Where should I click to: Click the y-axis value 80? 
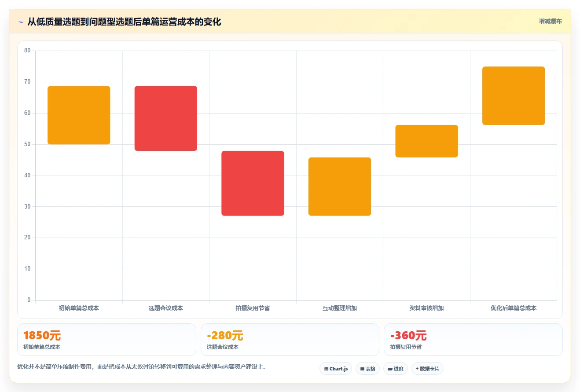click(27, 51)
